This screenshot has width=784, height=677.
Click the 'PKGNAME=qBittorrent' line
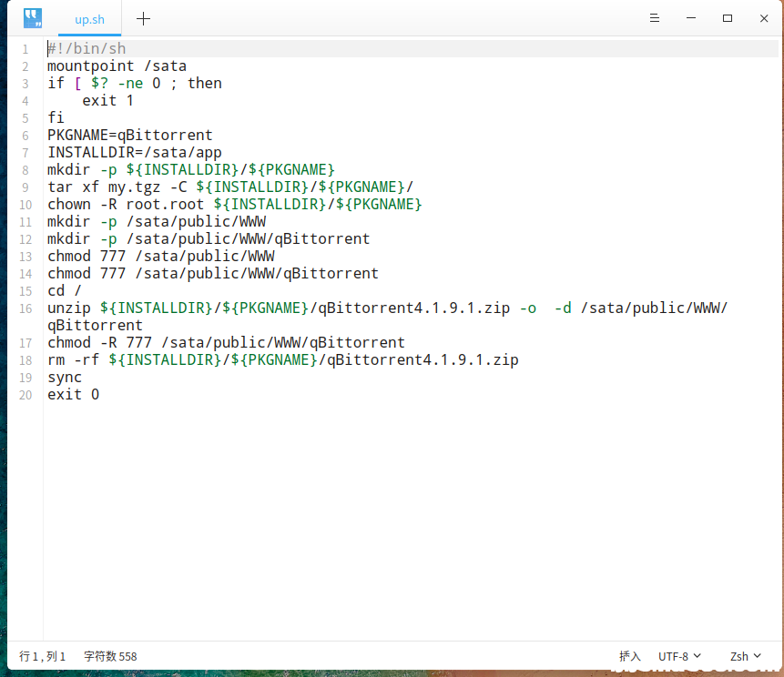(130, 135)
